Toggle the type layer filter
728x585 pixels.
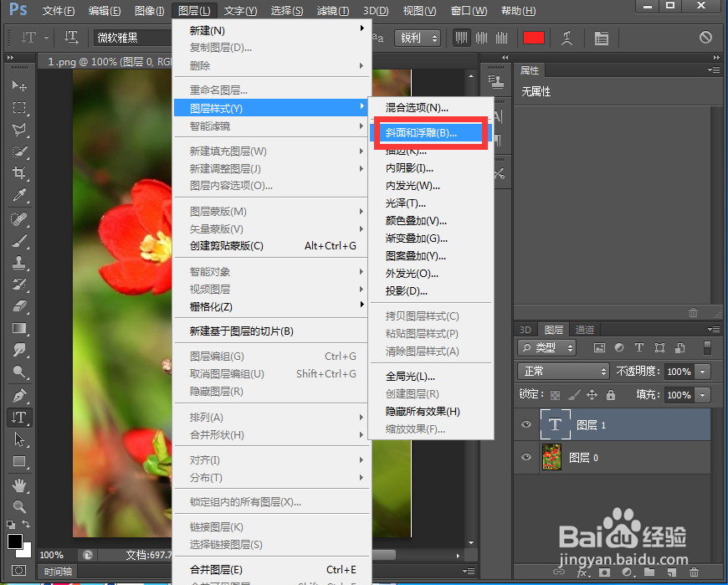(x=639, y=348)
